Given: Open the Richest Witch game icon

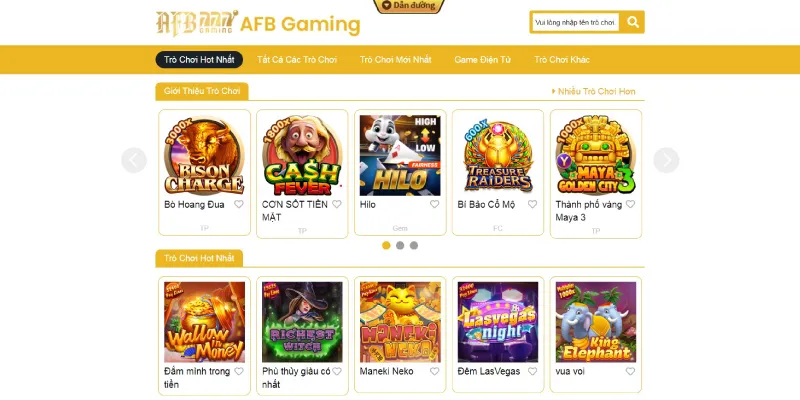Looking at the screenshot, I should 302,322.
